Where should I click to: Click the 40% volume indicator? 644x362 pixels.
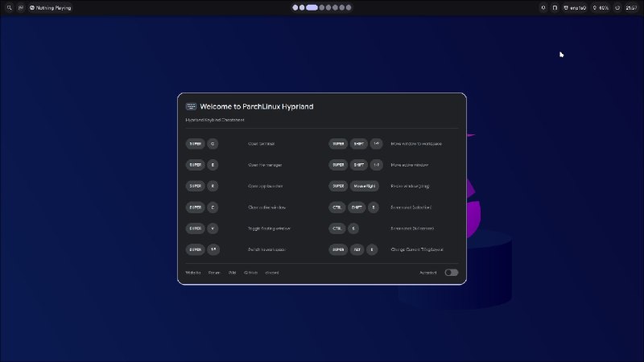(601, 7)
